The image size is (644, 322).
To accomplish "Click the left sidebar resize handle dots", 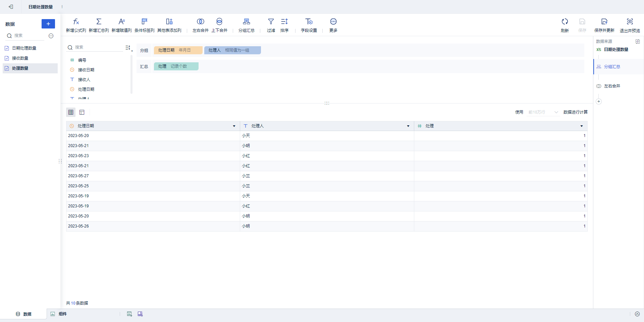I will 60,161.
